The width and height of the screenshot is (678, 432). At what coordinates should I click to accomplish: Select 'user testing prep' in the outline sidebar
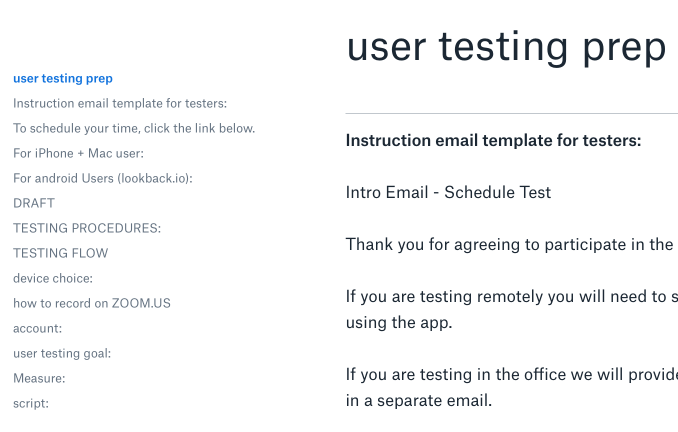point(62,78)
